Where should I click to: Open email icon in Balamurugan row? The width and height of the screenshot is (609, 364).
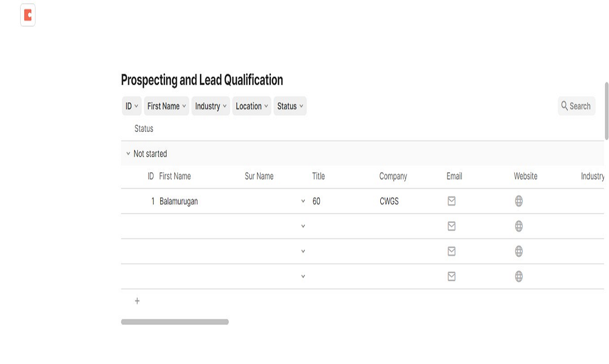(451, 201)
